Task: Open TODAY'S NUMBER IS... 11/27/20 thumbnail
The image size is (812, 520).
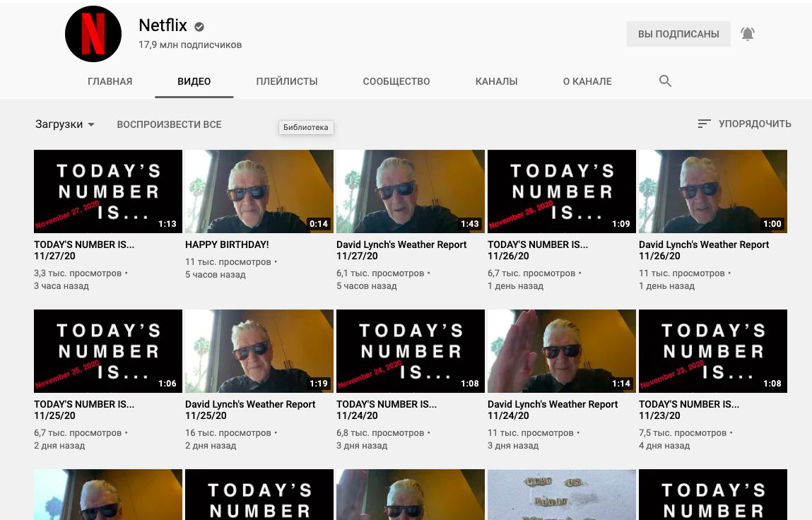Action: click(x=108, y=191)
